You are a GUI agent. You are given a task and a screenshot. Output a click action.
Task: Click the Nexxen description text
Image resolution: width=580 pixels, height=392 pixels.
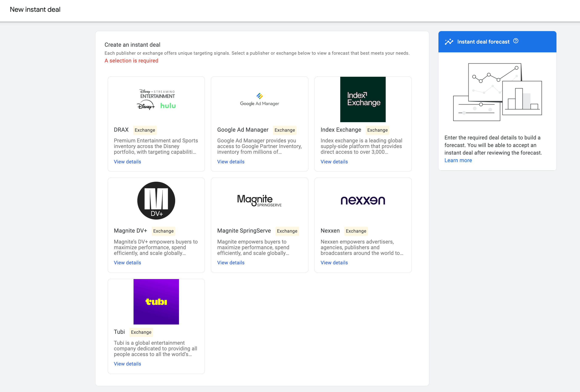(x=362, y=247)
